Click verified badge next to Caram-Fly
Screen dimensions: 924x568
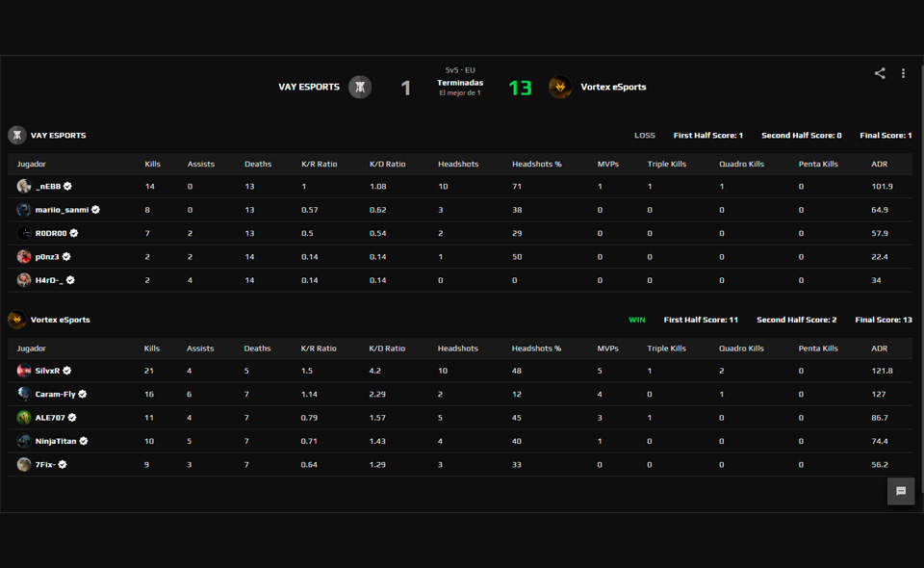click(x=83, y=394)
